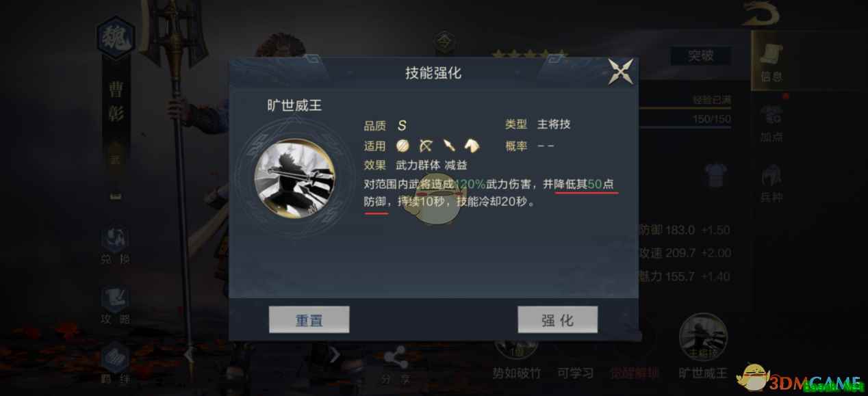
Task: Select the 旷世威王 skill portrait icon
Action: click(x=294, y=179)
